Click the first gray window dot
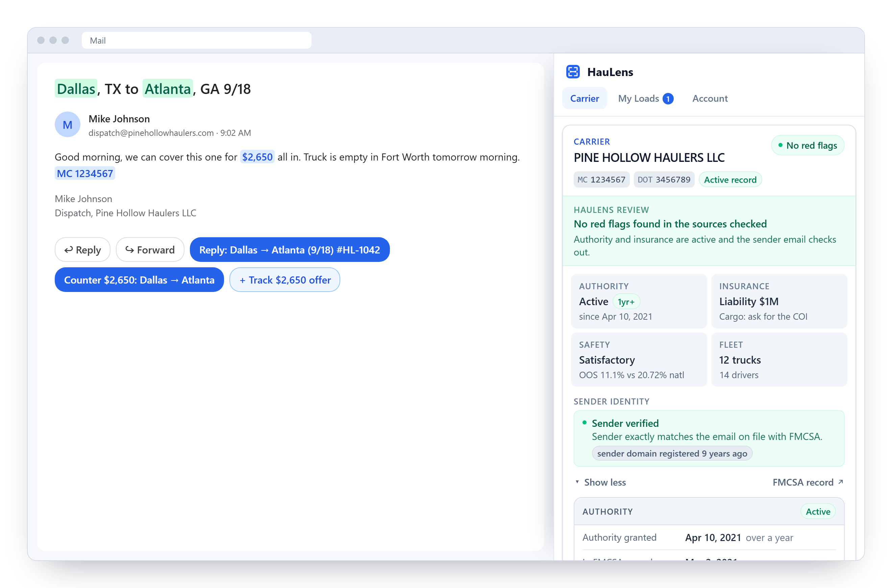 (x=41, y=40)
